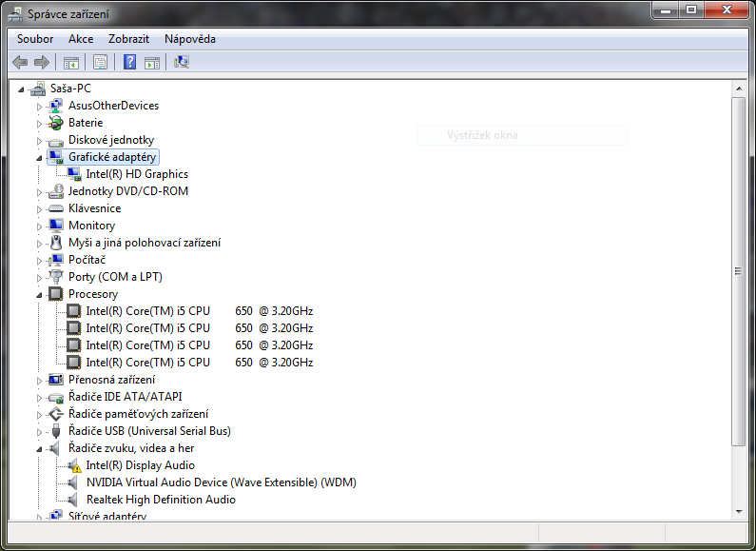The height and width of the screenshot is (551, 756).
Task: Click the Jednotky DVD/CD-ROM disc icon
Action: (56, 191)
